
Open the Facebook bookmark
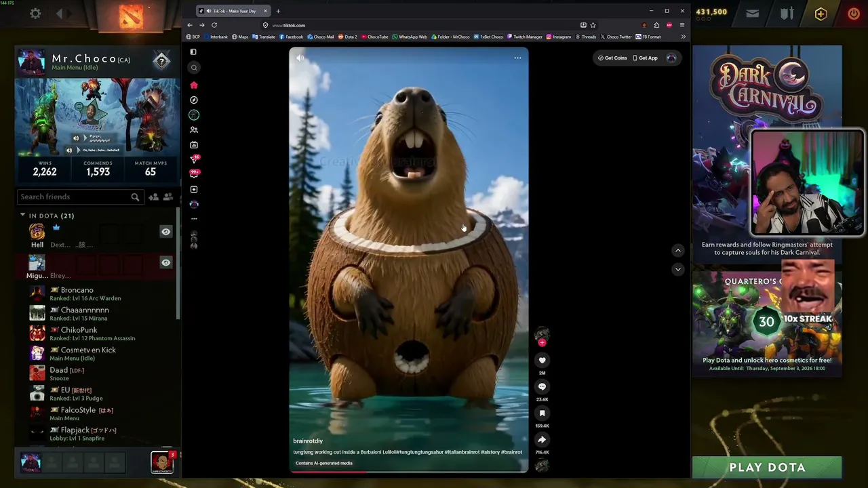coord(291,37)
